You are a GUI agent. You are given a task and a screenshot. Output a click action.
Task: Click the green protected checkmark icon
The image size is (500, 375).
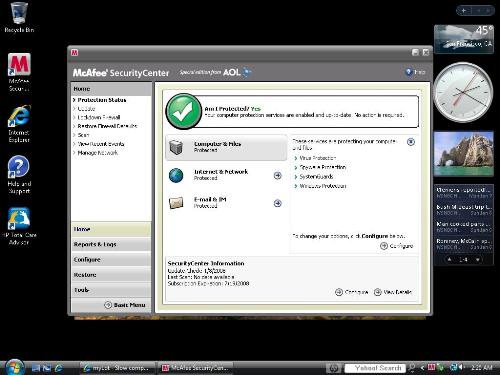coord(183,111)
